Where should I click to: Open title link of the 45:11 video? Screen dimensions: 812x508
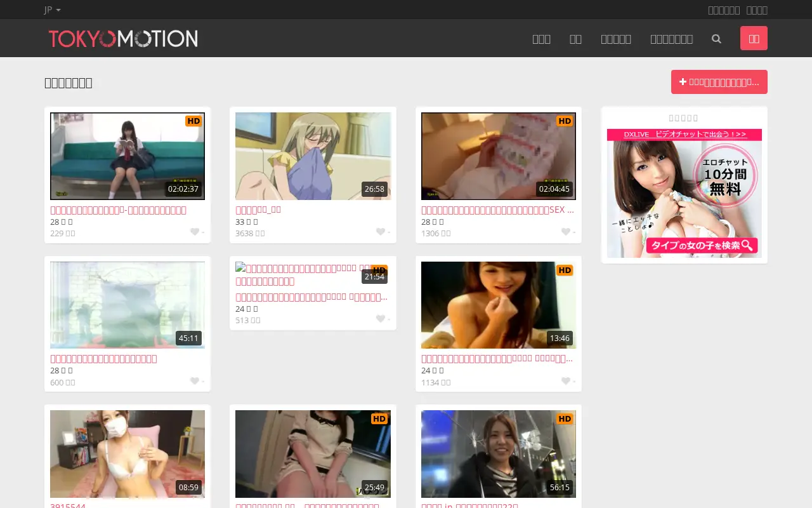coord(103,359)
